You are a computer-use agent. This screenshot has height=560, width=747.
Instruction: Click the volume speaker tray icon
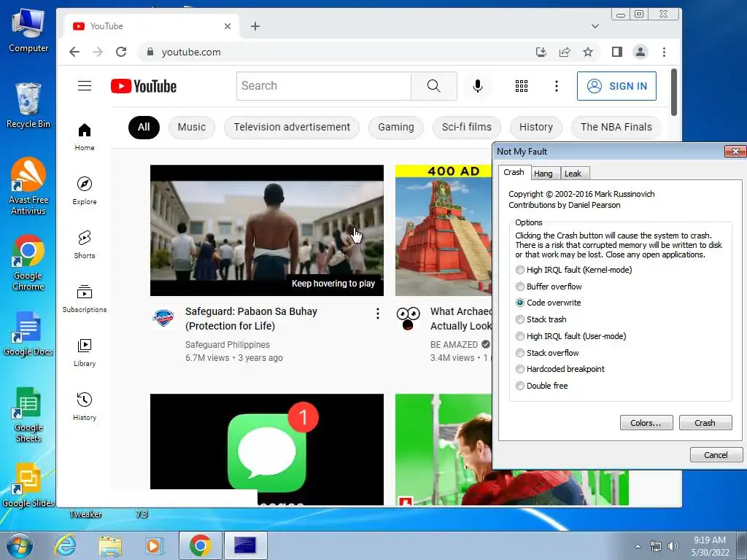coord(673,546)
